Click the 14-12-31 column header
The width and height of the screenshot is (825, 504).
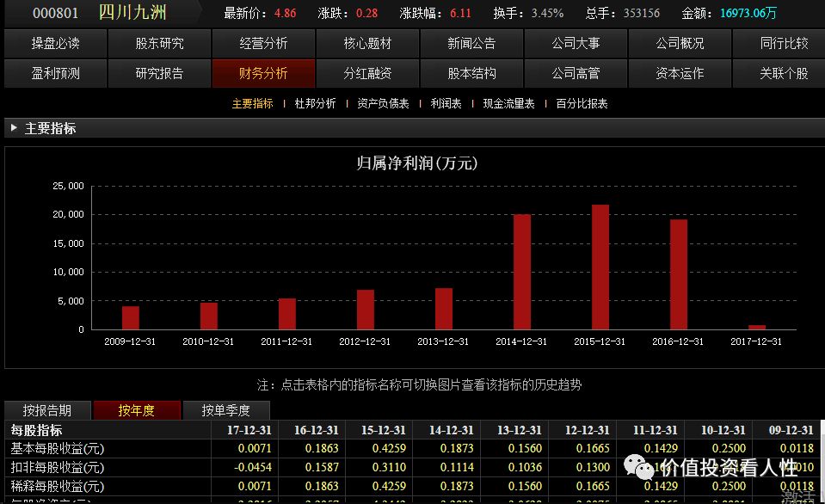point(452,430)
